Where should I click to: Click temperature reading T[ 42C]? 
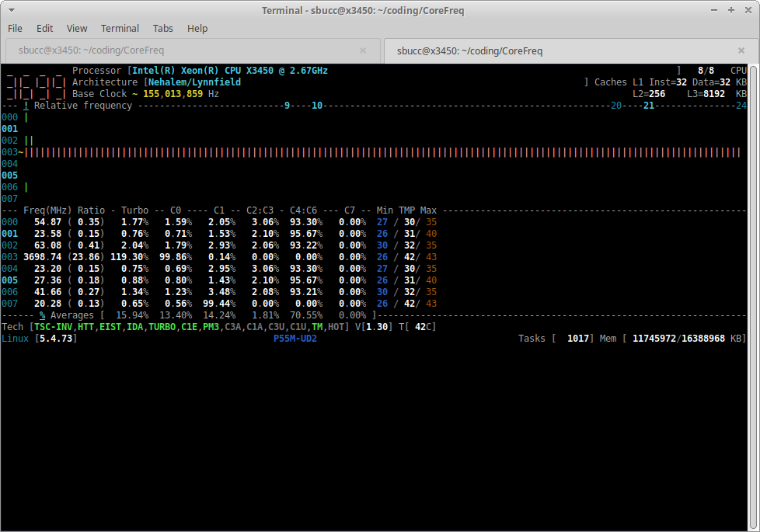coord(417,326)
